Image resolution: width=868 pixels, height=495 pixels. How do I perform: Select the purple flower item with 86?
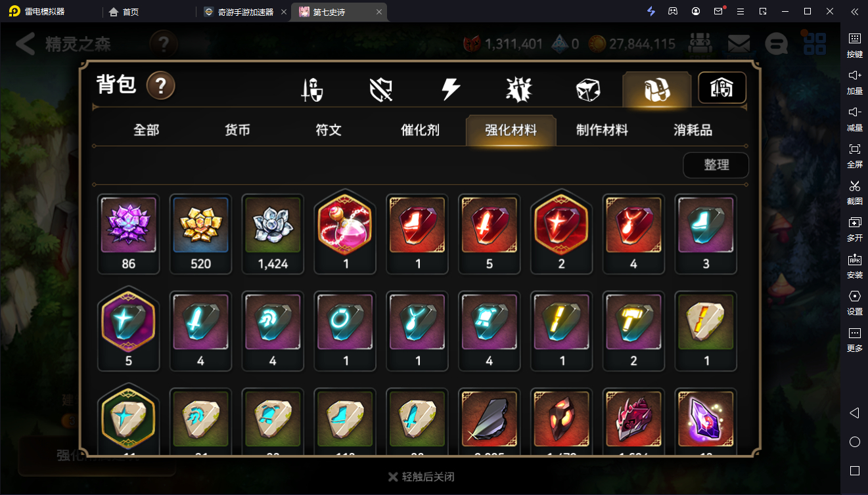tap(129, 234)
